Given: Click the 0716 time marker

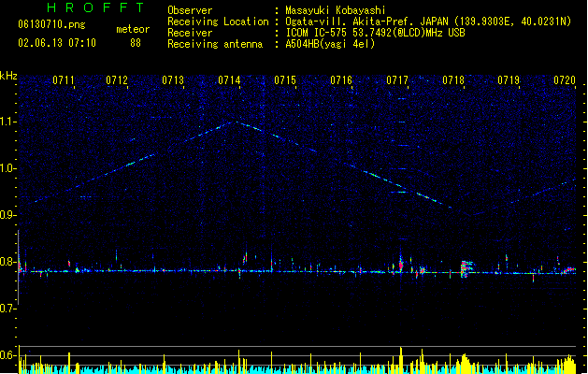Looking at the screenshot, I should 341,80.
